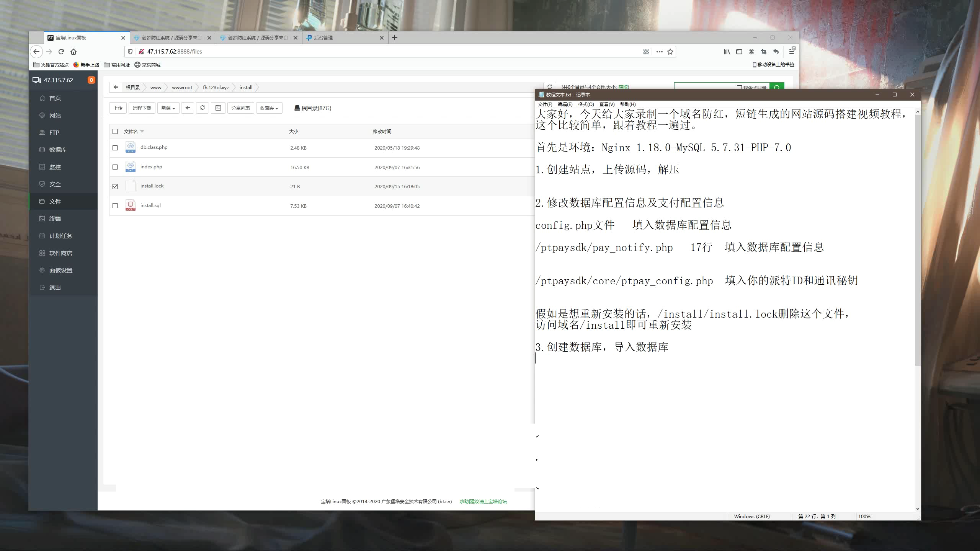
Task: Click the 上传 button
Action: [118, 108]
